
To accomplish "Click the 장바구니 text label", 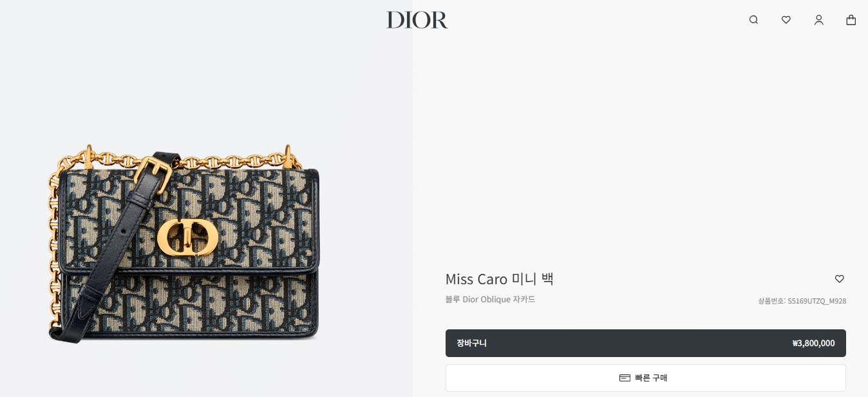I will 471,344.
